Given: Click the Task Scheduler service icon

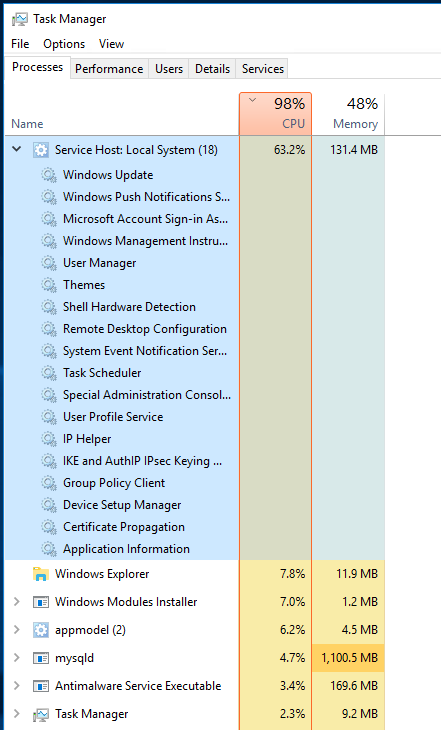Looking at the screenshot, I should point(48,373).
